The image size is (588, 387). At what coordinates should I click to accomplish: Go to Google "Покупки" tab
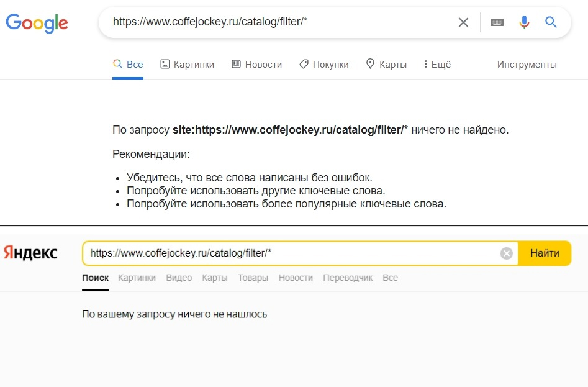pos(323,65)
